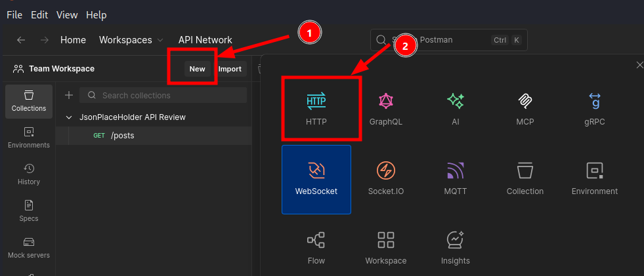The height and width of the screenshot is (276, 644).
Task: Go to Home
Action: click(x=73, y=40)
